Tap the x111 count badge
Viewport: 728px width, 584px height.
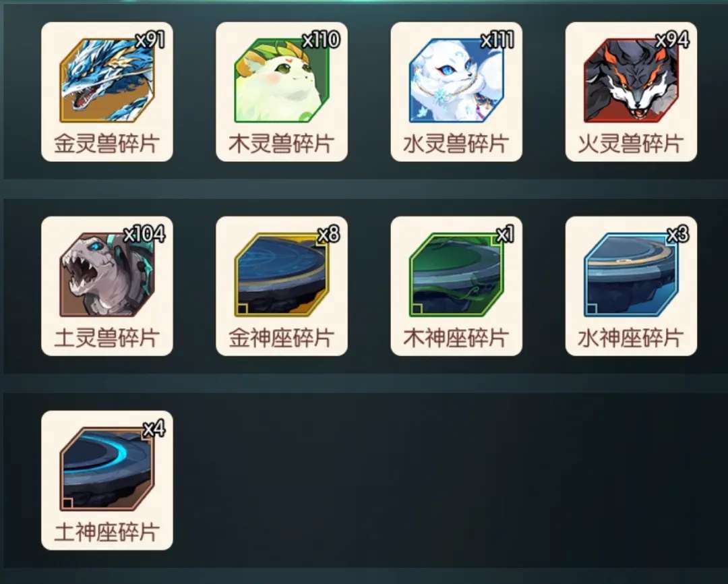[x=497, y=40]
